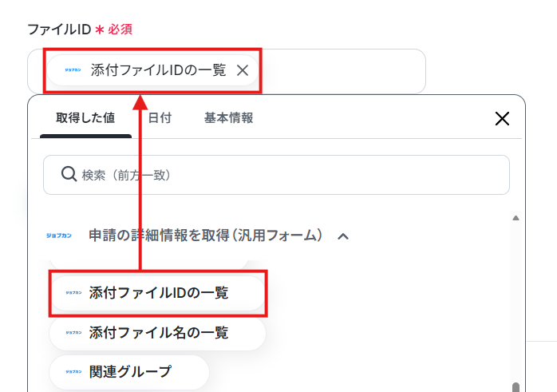The image size is (557, 392).
Task: Click the Jobcan logo inside the selected chip
Action: tap(73, 70)
